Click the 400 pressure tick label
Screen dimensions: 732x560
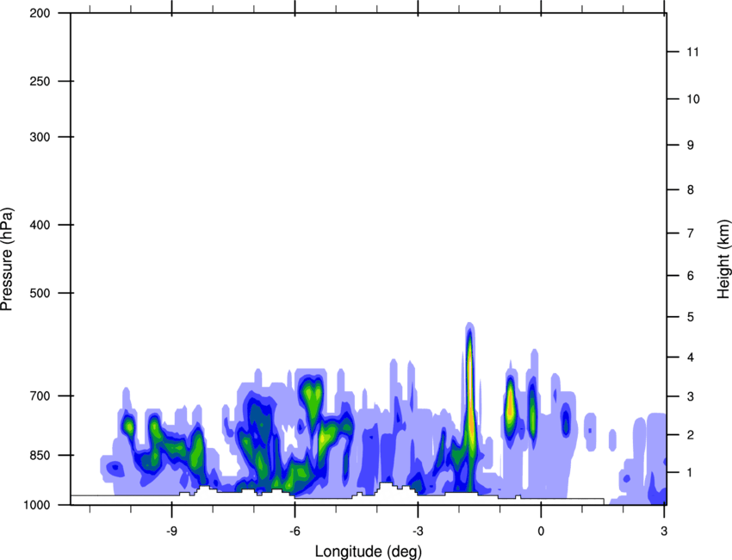pyautogui.click(x=40, y=225)
